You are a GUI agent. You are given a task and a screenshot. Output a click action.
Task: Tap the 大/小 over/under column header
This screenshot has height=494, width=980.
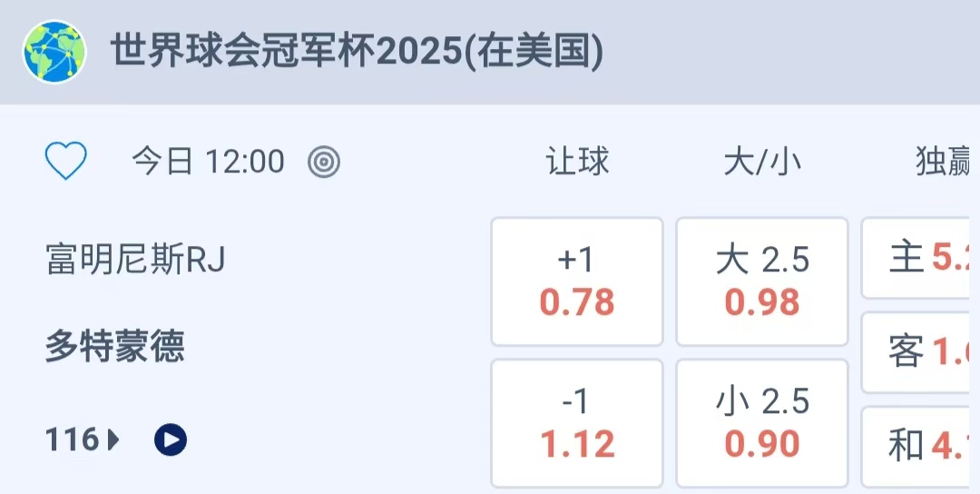762,163
